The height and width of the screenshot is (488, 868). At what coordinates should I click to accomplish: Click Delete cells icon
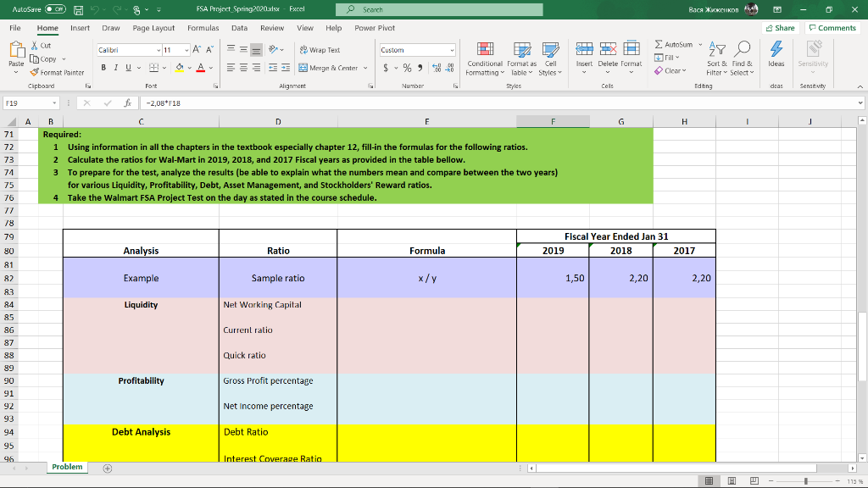click(x=608, y=49)
